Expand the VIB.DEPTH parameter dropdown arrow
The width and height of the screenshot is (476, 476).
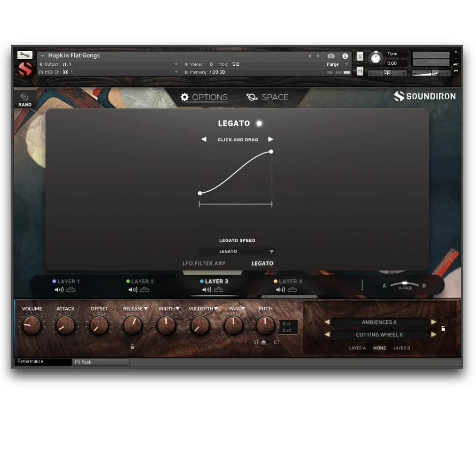click(216, 309)
